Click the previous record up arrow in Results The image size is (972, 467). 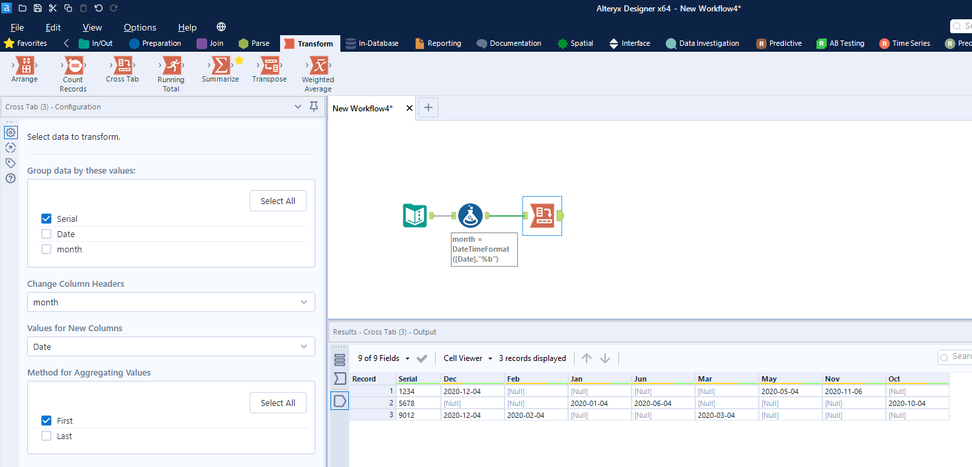point(587,358)
